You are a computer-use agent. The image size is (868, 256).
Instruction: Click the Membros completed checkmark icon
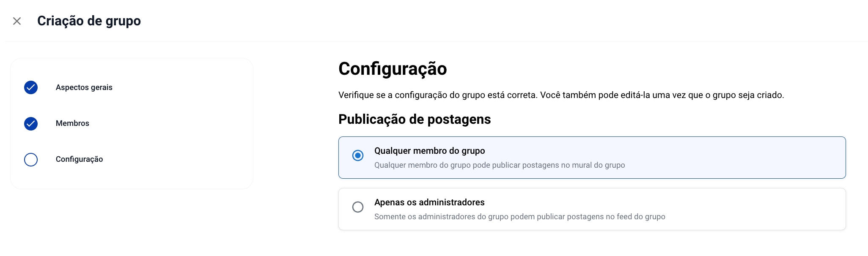[x=31, y=124]
